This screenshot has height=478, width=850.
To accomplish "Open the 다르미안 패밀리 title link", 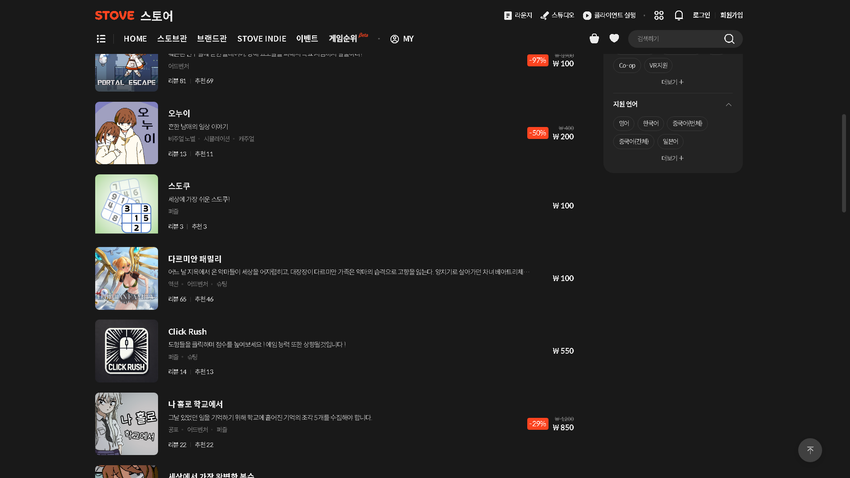I will 195,259.
